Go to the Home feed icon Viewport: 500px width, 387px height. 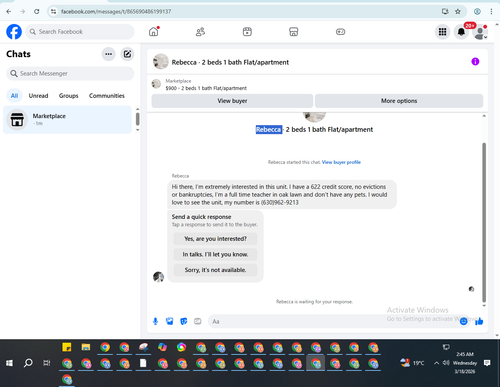(x=154, y=32)
